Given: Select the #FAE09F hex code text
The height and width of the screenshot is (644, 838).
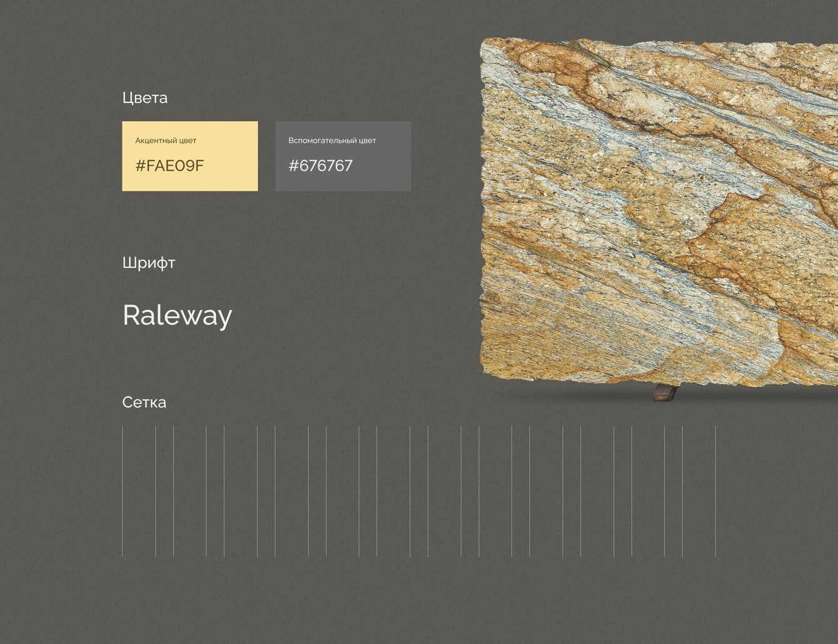Looking at the screenshot, I should (x=169, y=166).
